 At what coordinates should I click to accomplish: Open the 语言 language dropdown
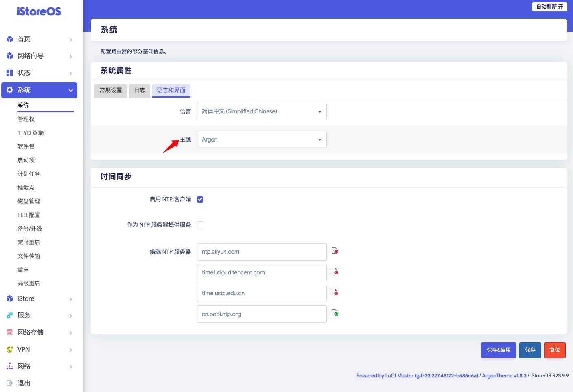[261, 111]
